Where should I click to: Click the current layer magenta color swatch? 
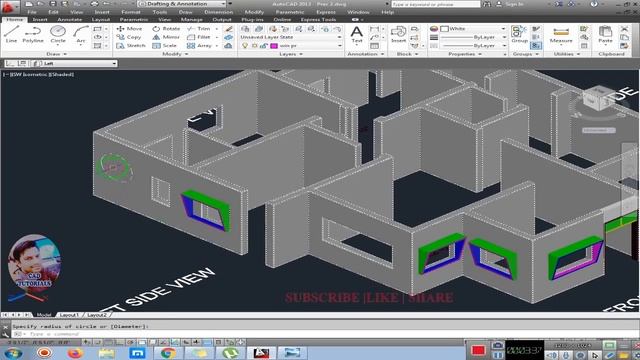[x=274, y=46]
